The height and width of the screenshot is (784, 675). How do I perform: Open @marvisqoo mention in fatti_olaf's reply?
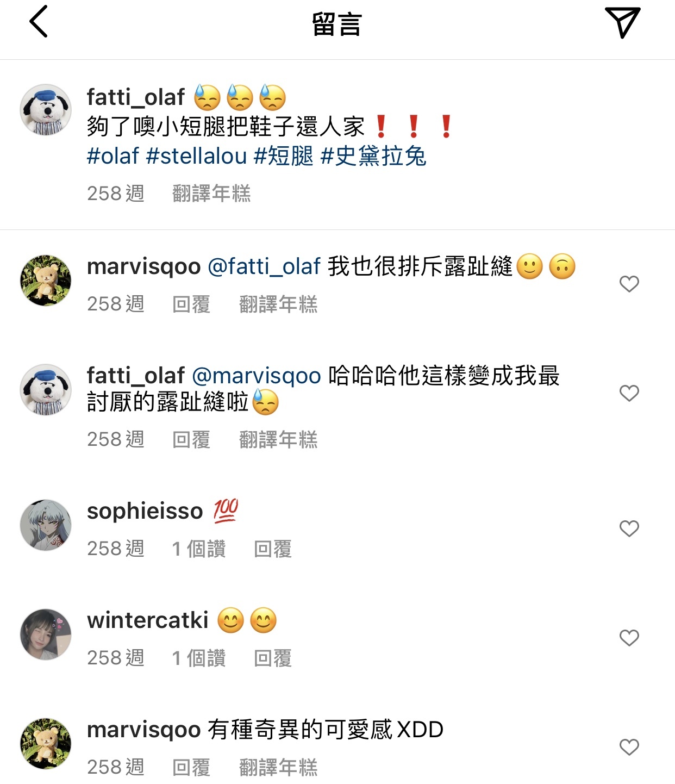tap(257, 376)
